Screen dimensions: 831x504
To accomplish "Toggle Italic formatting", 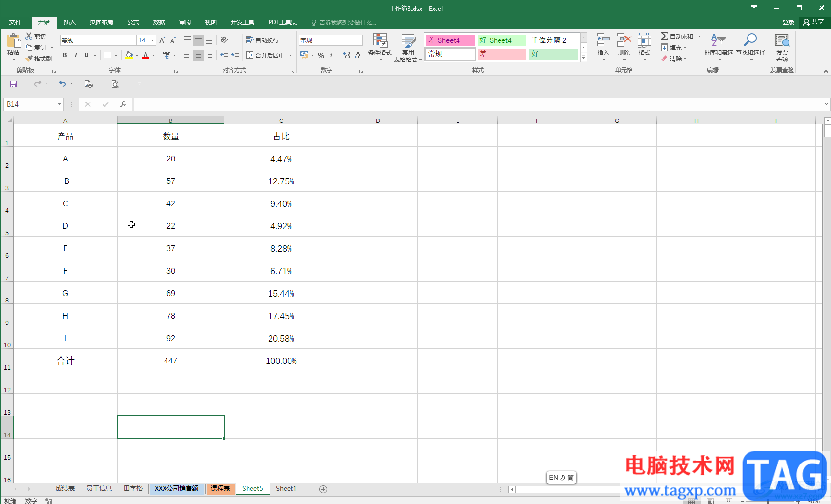I will pos(76,55).
